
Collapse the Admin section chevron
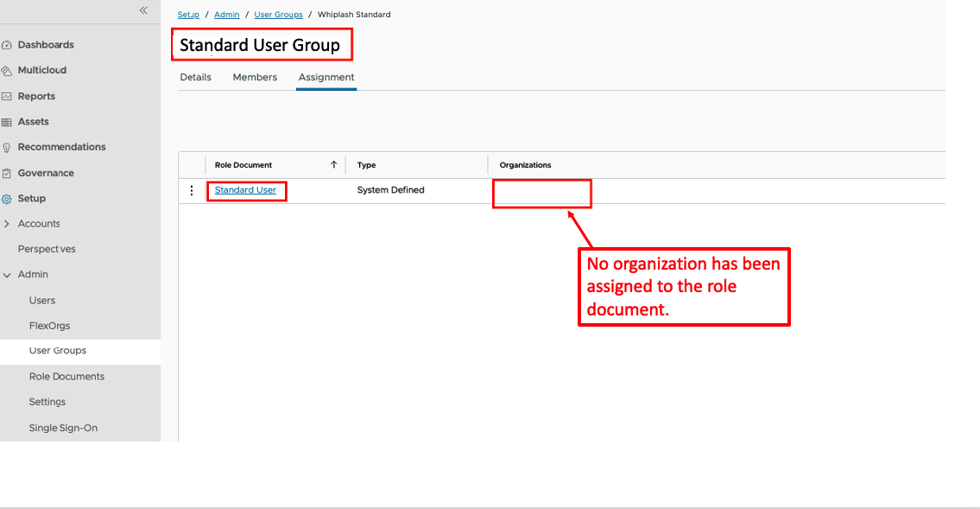(6, 275)
